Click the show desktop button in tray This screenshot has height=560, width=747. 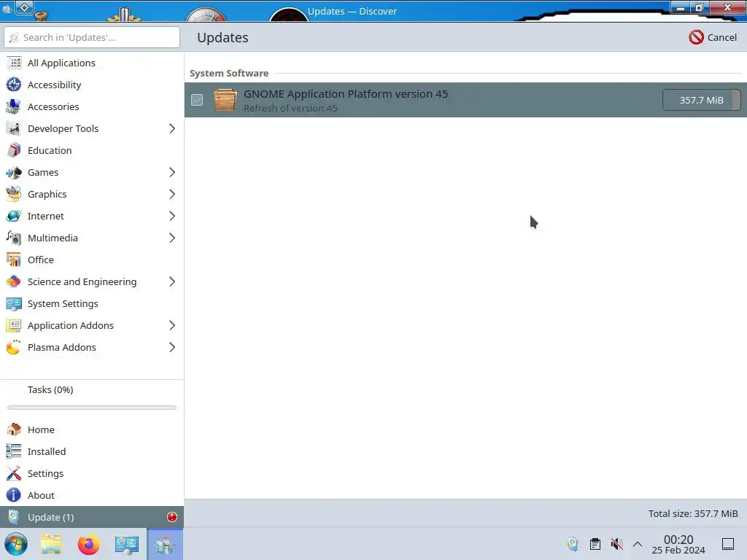tap(728, 544)
